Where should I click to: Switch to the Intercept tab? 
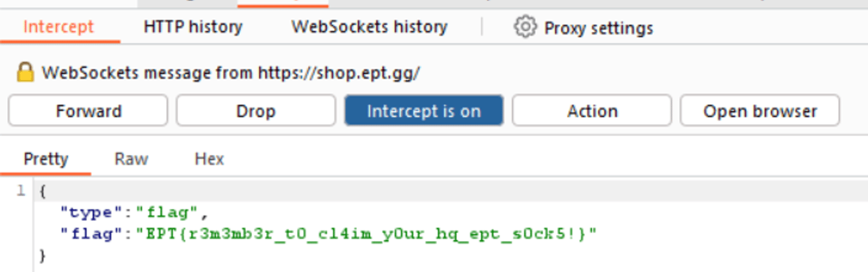click(58, 27)
